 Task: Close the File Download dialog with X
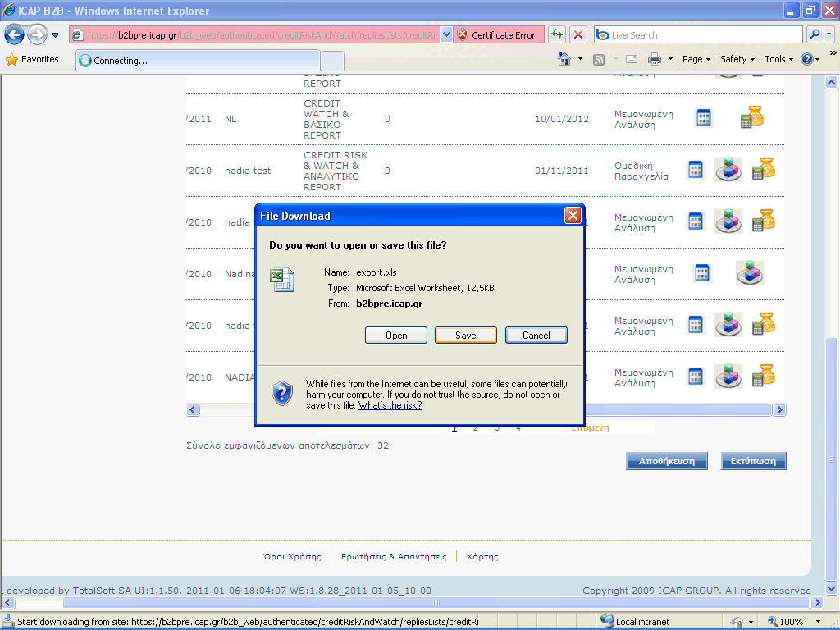(573, 216)
